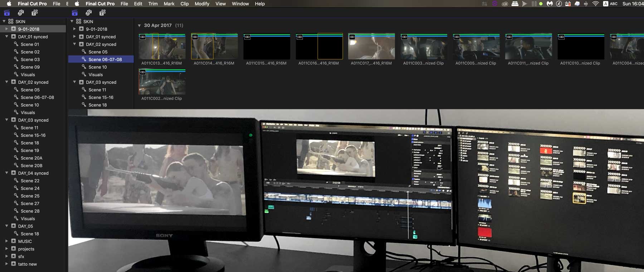Click toolbox icon in menu bar
Image resolution: width=644 pixels, height=272 pixels.
568,4
